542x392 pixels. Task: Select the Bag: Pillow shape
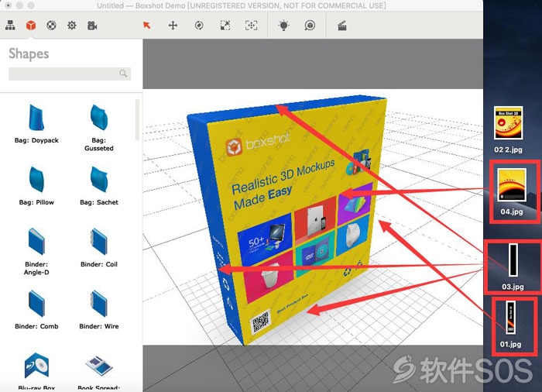click(36, 185)
